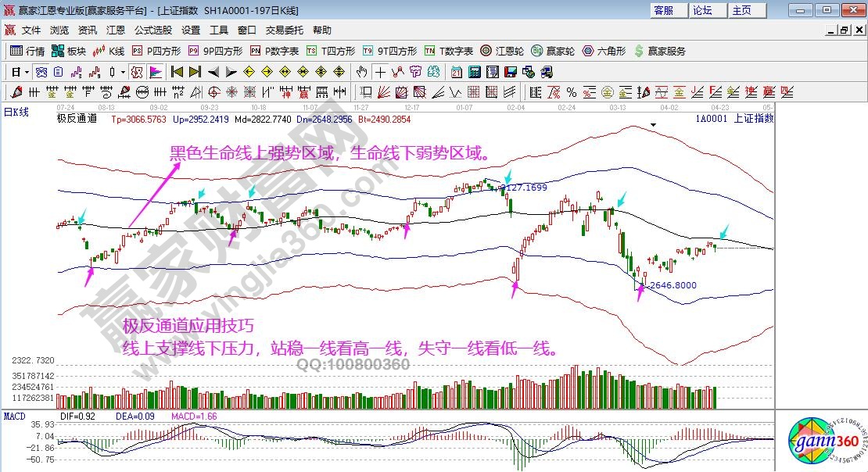Click the 赢家服务 dollar sign item
The height and width of the screenshot is (472, 868).
pyautogui.click(x=660, y=51)
